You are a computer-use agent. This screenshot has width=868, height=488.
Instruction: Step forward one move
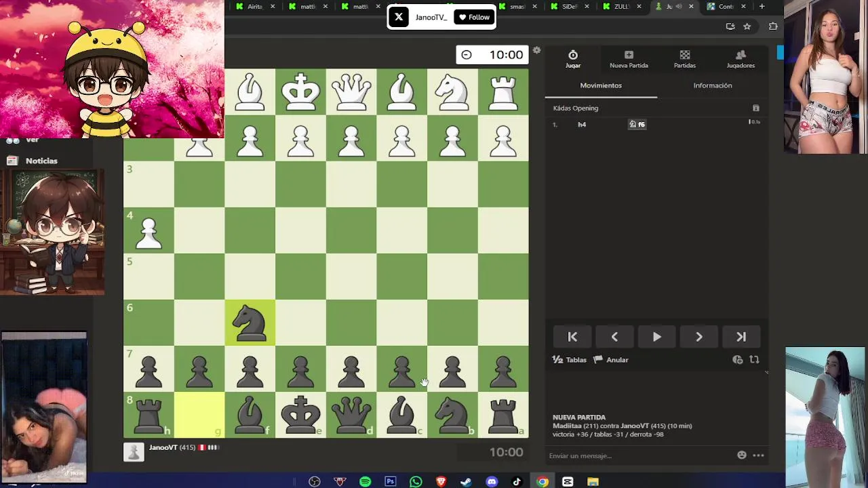click(x=699, y=337)
